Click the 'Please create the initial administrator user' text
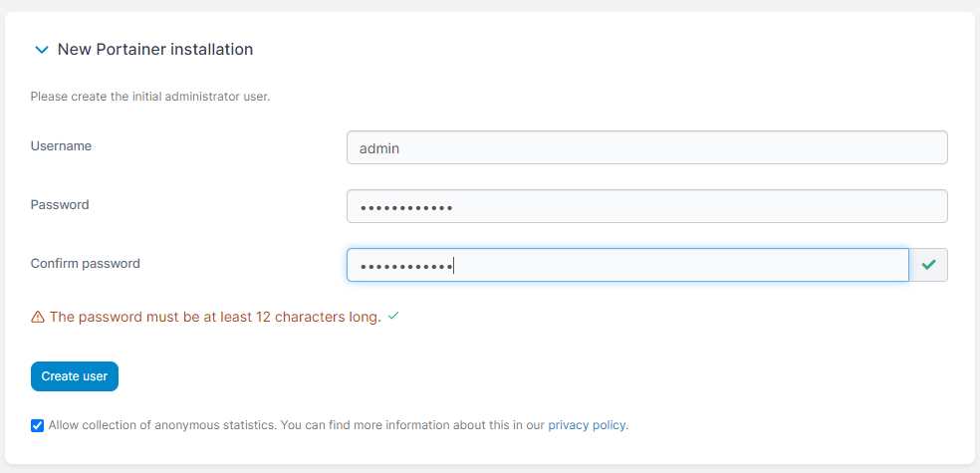The height and width of the screenshot is (473, 980). click(x=150, y=98)
